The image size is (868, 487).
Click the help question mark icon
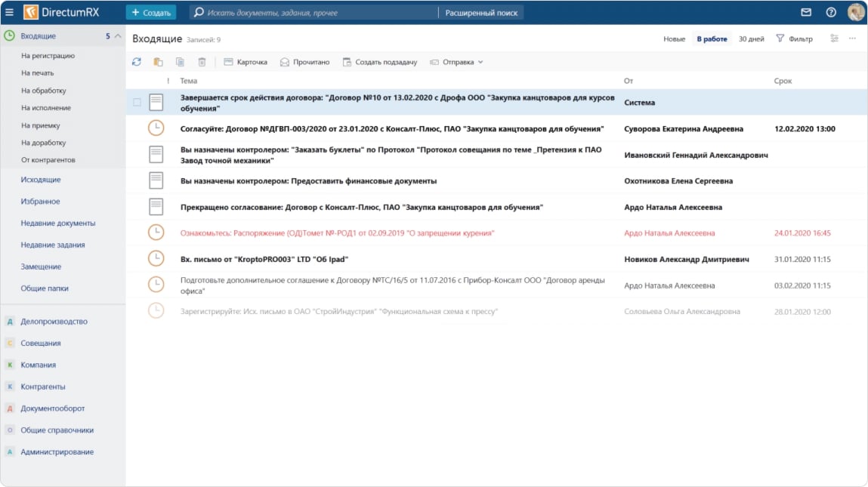(831, 13)
